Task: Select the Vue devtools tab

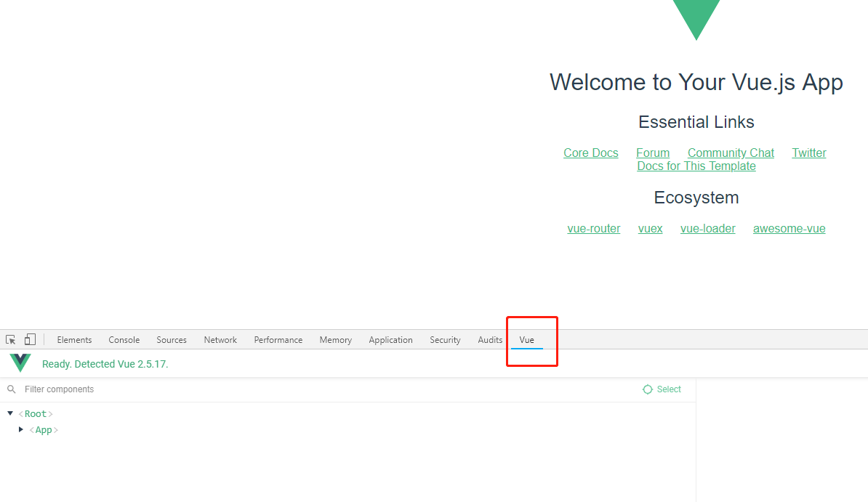Action: [x=526, y=340]
